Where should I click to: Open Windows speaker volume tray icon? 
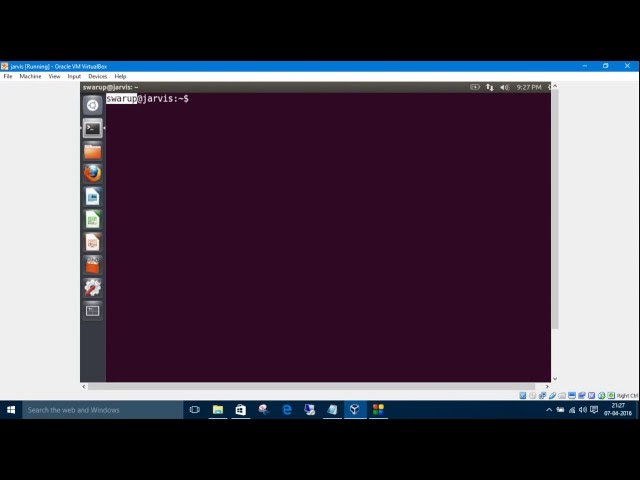click(583, 410)
